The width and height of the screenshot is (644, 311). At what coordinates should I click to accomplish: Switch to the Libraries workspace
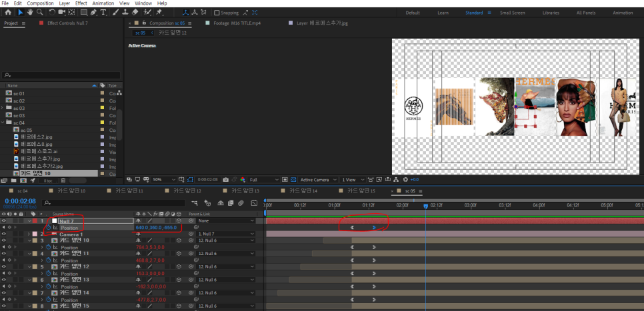click(551, 13)
